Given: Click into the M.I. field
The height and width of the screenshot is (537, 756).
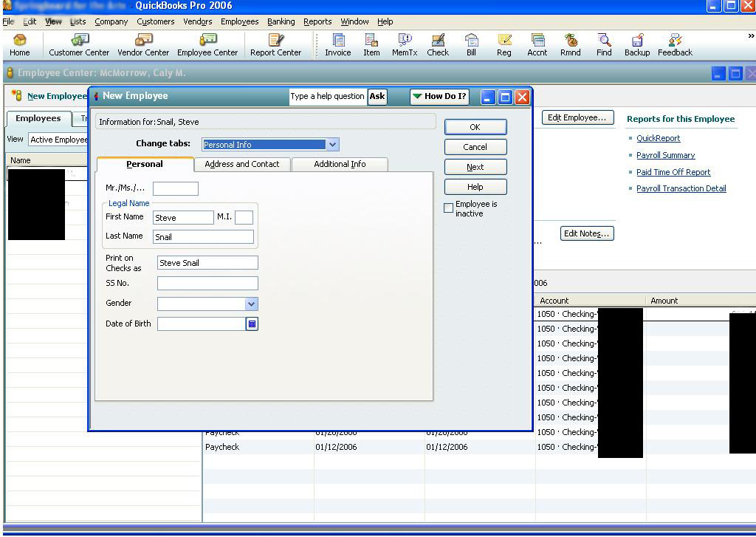Looking at the screenshot, I should pos(244,218).
